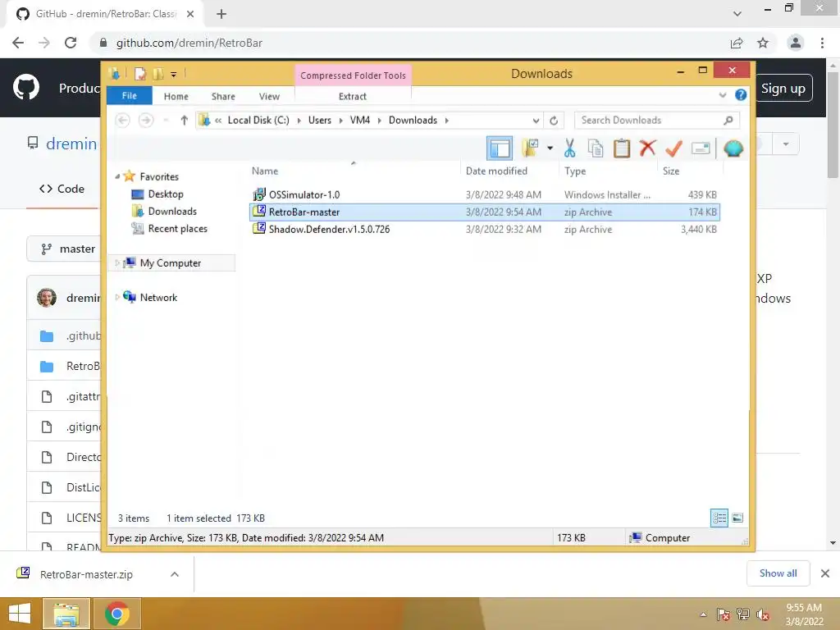The width and height of the screenshot is (840, 630).
Task: Click the Up one level arrow
Action: pos(184,121)
